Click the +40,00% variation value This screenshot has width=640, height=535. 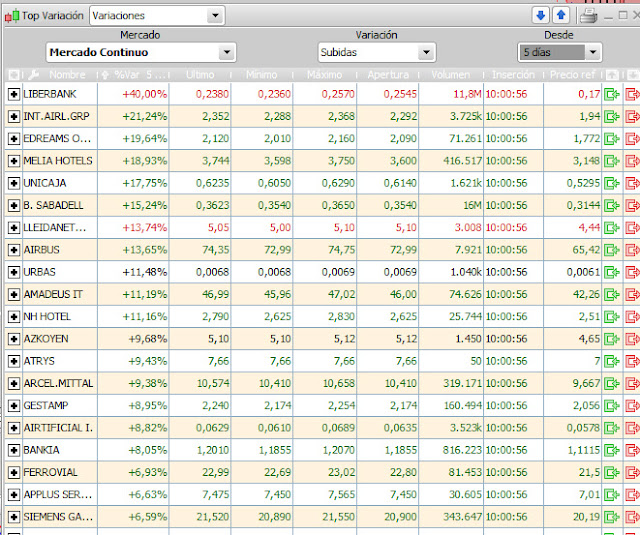[144, 94]
